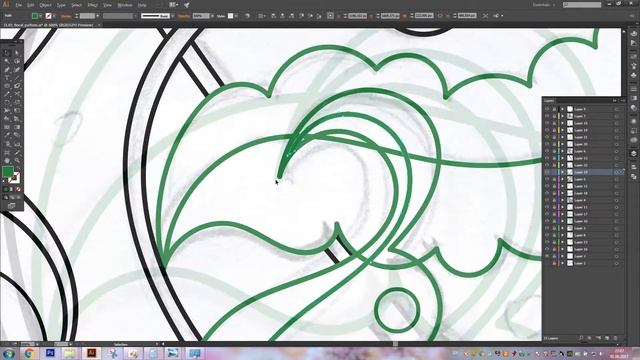Set the paint to None in the toolbox
The width and height of the screenshot is (640, 360).
[18, 189]
